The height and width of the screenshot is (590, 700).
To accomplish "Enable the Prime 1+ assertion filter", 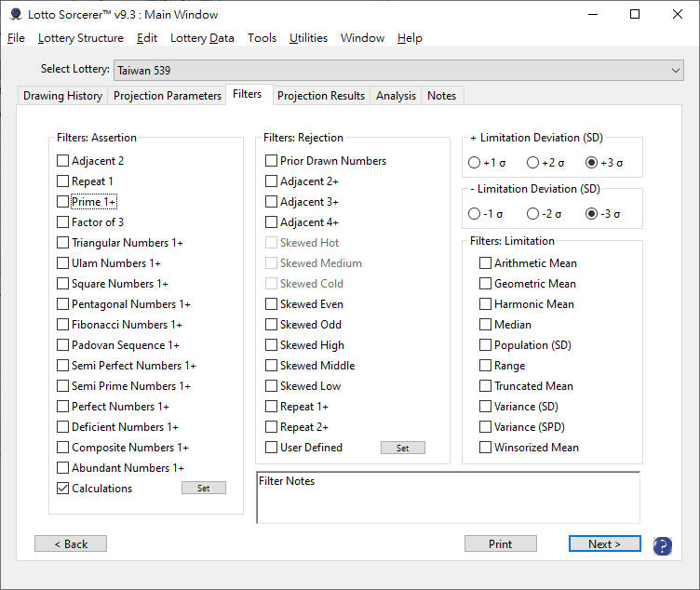I will coord(63,202).
